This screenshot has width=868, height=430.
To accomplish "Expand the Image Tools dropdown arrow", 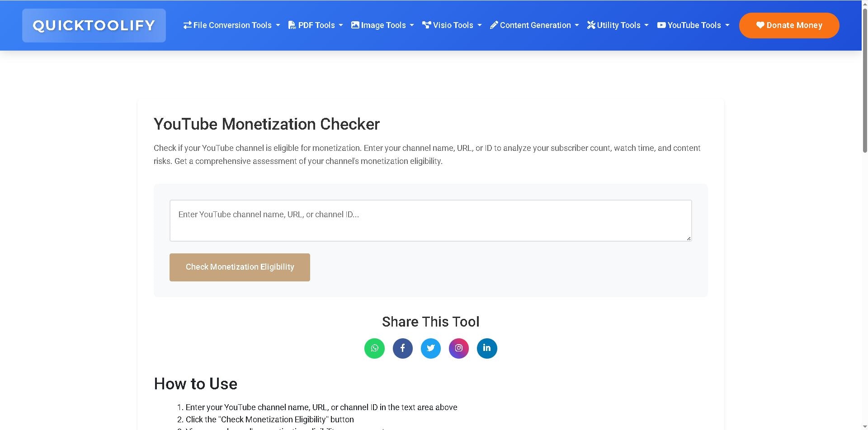I will point(412,25).
